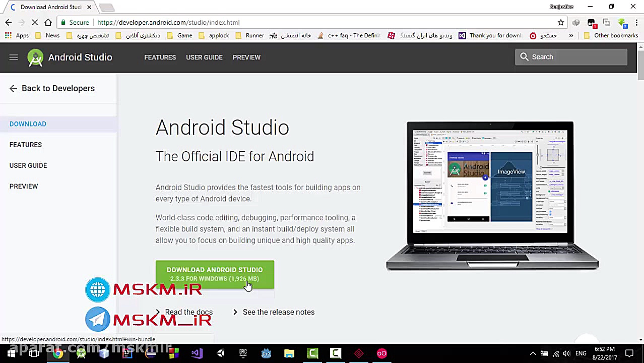
Task: Open Windows Start menu
Action: click(x=11, y=353)
